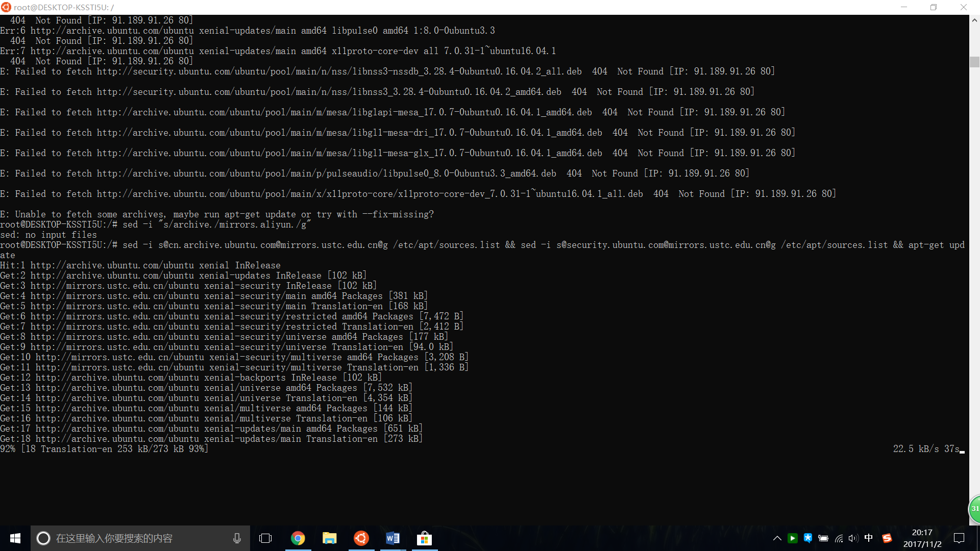980x551 pixels.
Task: Click the 'Get:3' mirrors.ustc.edu.cn line
Action: point(188,286)
